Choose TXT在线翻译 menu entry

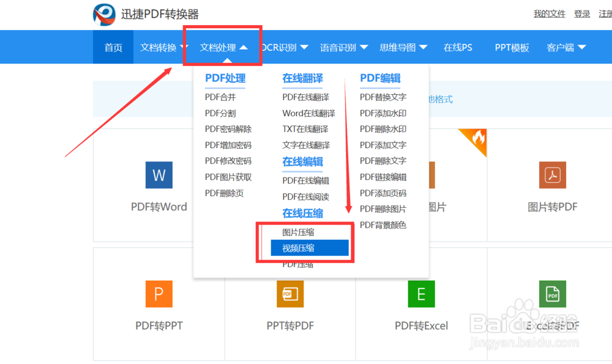click(305, 129)
